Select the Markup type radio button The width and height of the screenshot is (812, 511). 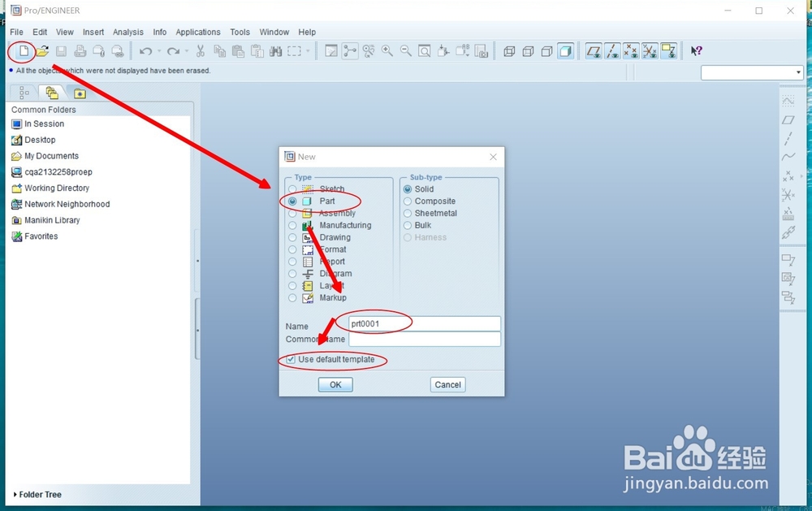click(x=292, y=298)
